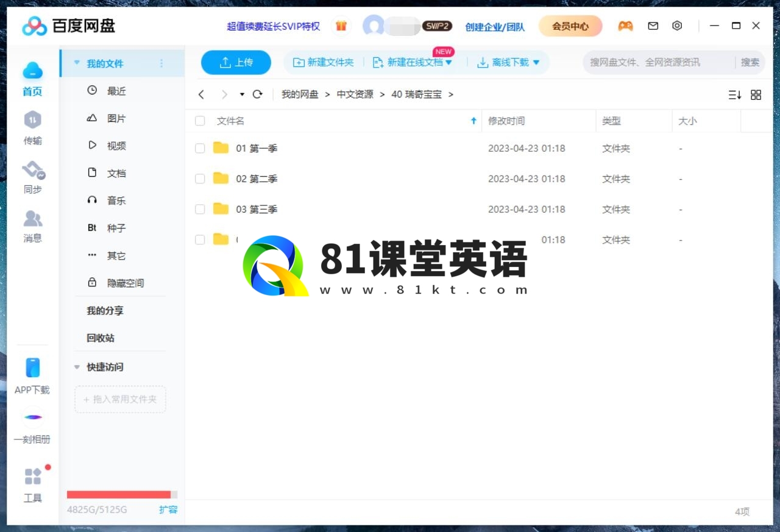Click the 拖入常用文件夹 drop zone
Screen dimensions: 780x532
click(120, 399)
